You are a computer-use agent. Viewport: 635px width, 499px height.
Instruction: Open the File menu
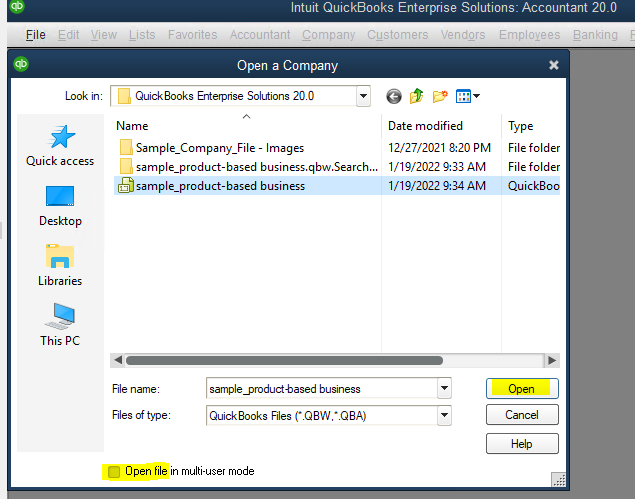click(x=36, y=35)
